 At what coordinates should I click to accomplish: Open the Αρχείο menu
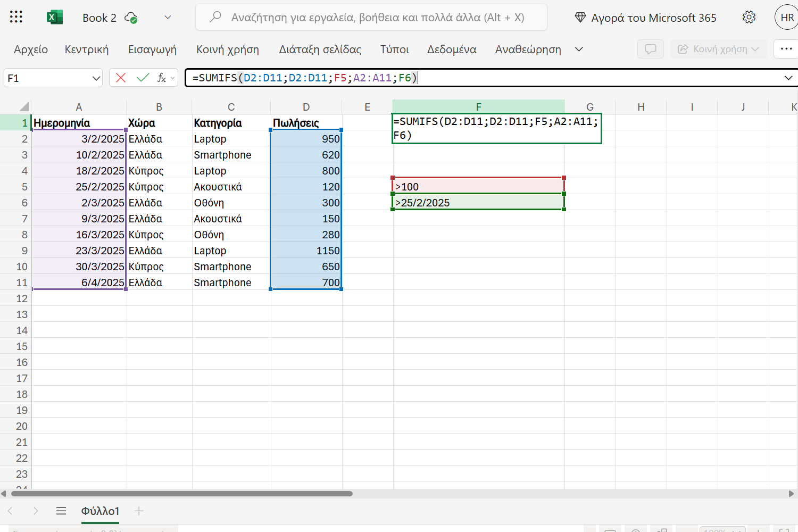(31, 49)
